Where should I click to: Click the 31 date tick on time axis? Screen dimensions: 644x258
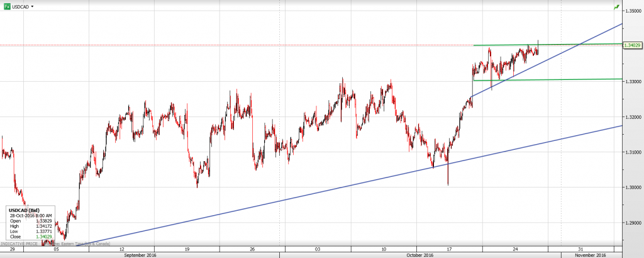point(581,249)
